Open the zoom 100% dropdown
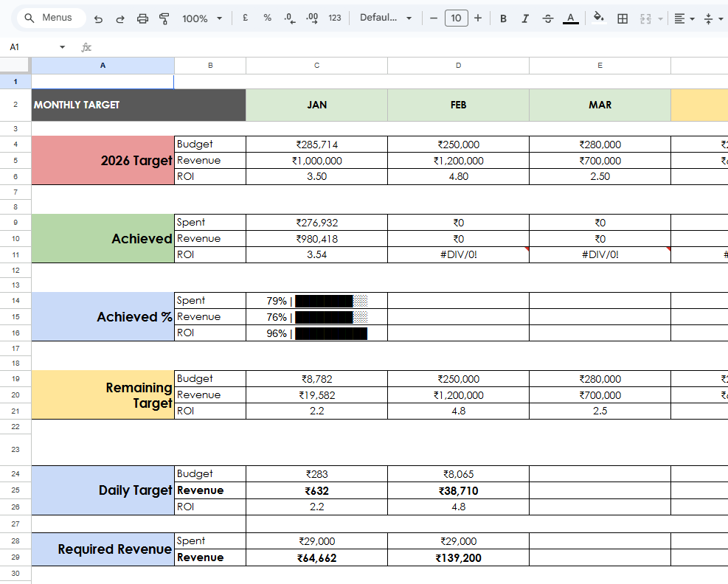This screenshot has width=728, height=584. [x=201, y=18]
